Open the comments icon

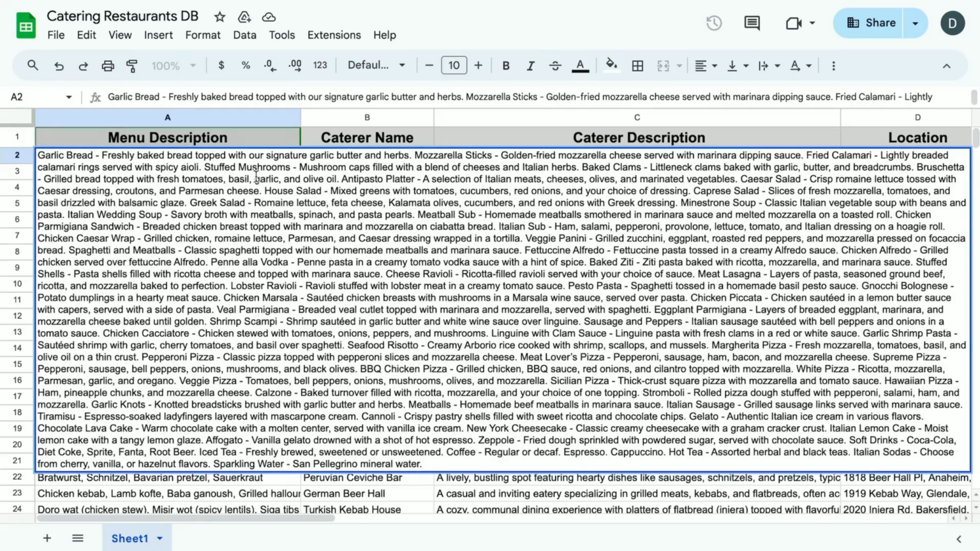[752, 23]
